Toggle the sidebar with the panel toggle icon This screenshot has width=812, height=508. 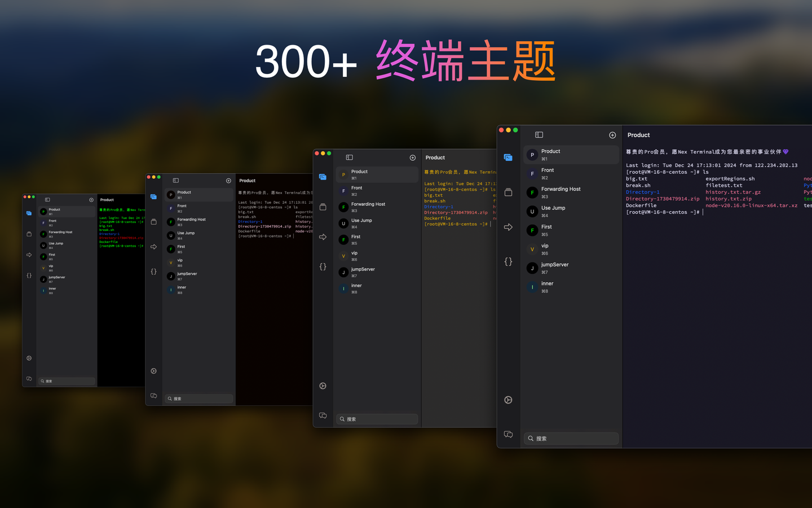click(539, 134)
